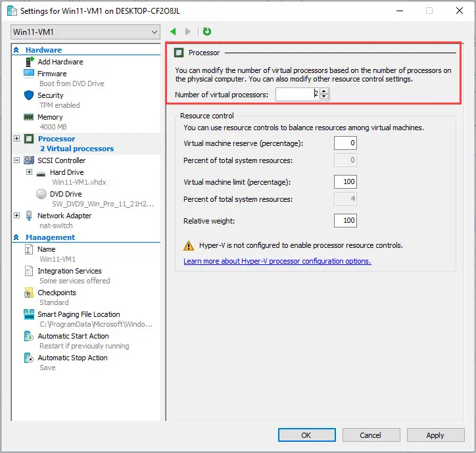The image size is (476, 453).
Task: Close the Settings window
Action: (460, 11)
